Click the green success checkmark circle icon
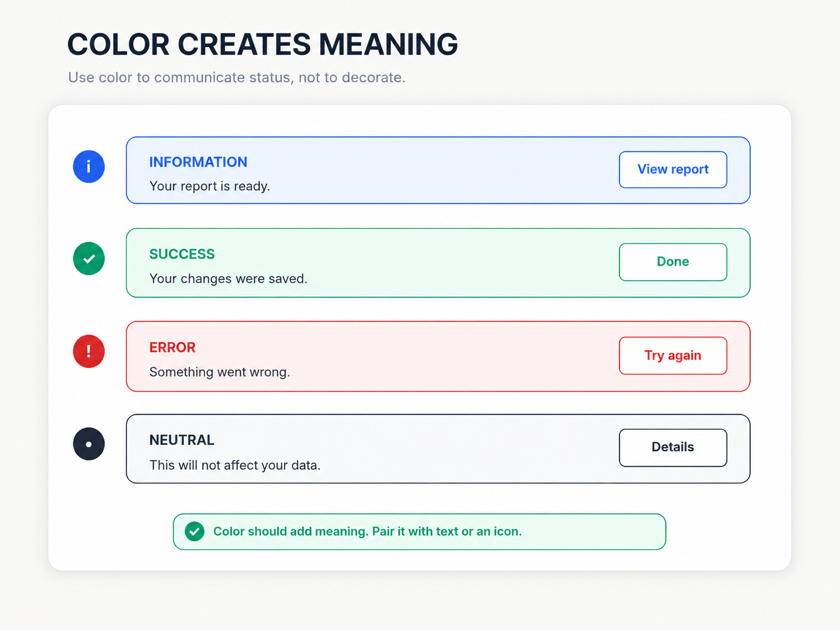The width and height of the screenshot is (840, 630). 89,259
